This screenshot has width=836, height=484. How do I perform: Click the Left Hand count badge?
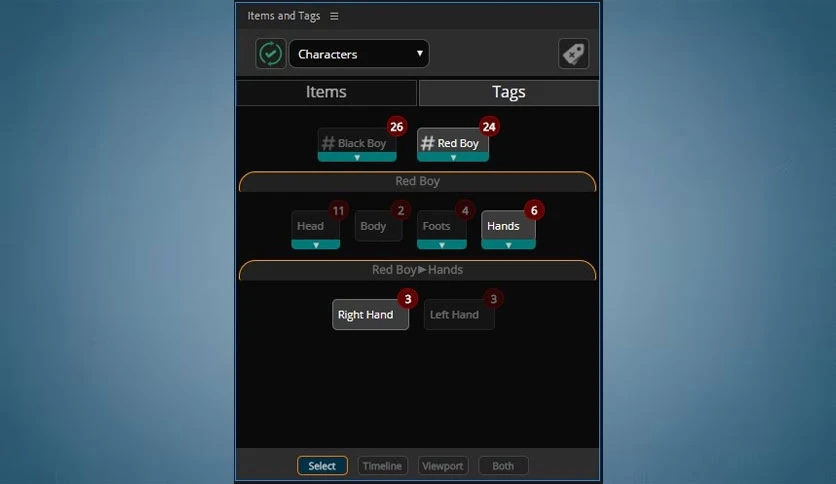tap(493, 299)
